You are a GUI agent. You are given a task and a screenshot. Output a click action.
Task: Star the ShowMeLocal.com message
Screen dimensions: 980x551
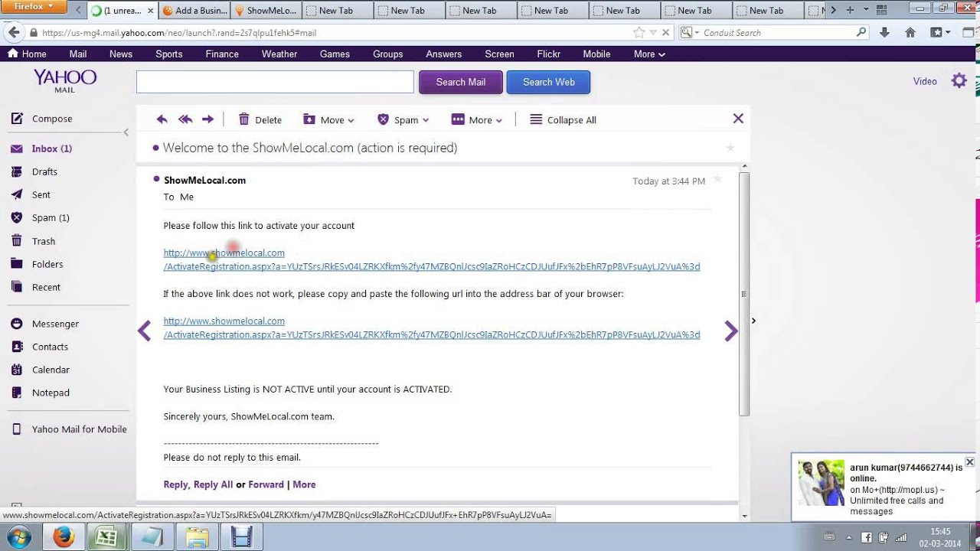717,179
